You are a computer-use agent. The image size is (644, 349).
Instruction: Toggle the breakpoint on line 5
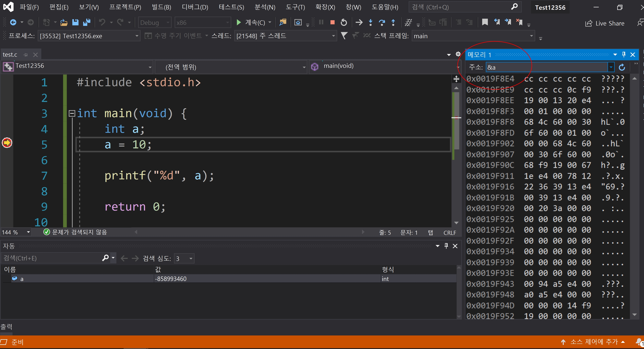(x=7, y=143)
